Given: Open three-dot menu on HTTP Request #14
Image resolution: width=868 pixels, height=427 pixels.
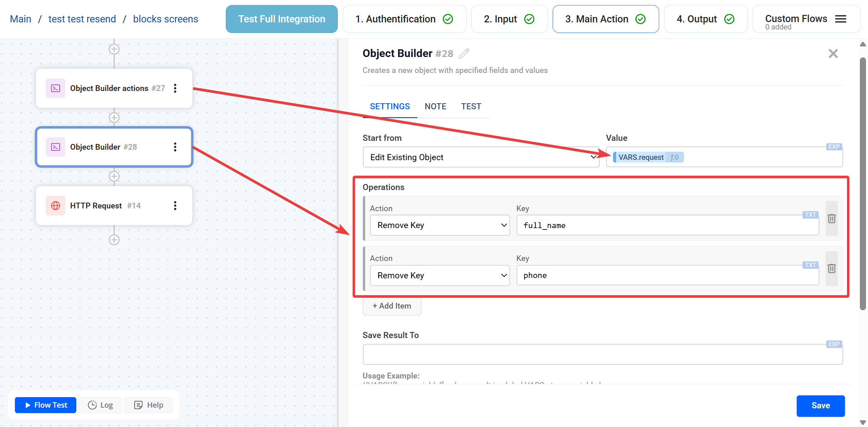Looking at the screenshot, I should [175, 205].
